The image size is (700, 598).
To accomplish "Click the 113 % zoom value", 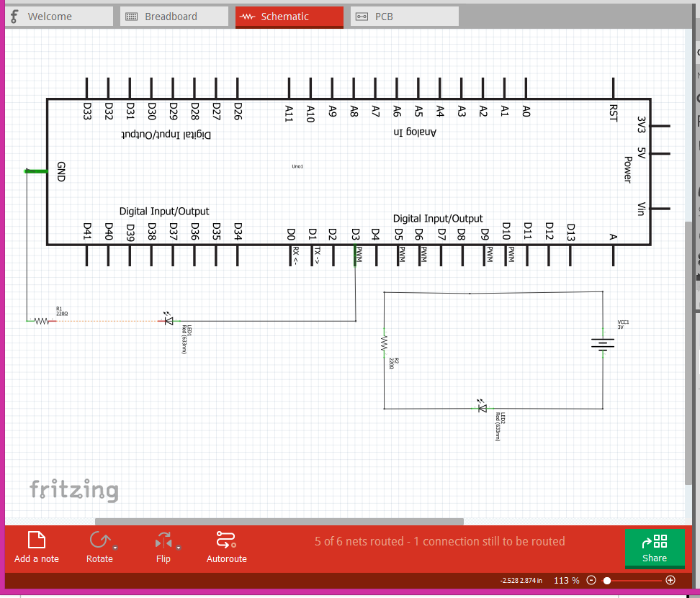I will click(x=566, y=580).
